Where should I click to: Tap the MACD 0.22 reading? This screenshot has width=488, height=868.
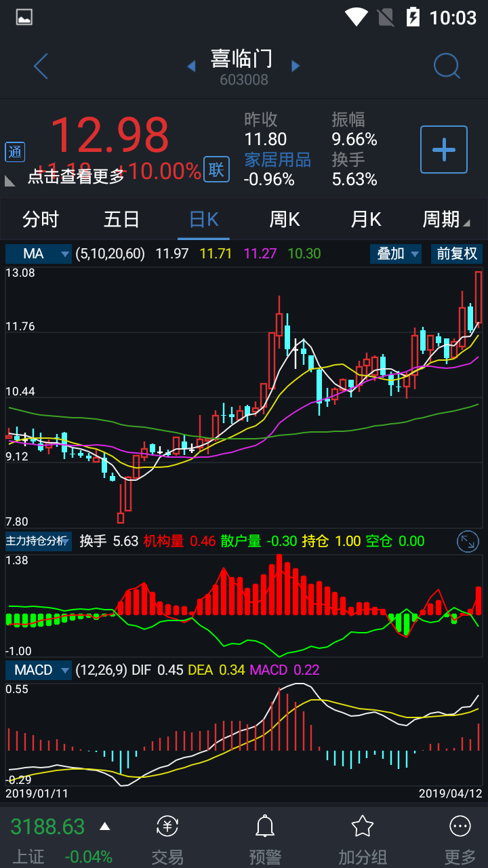pyautogui.click(x=285, y=670)
